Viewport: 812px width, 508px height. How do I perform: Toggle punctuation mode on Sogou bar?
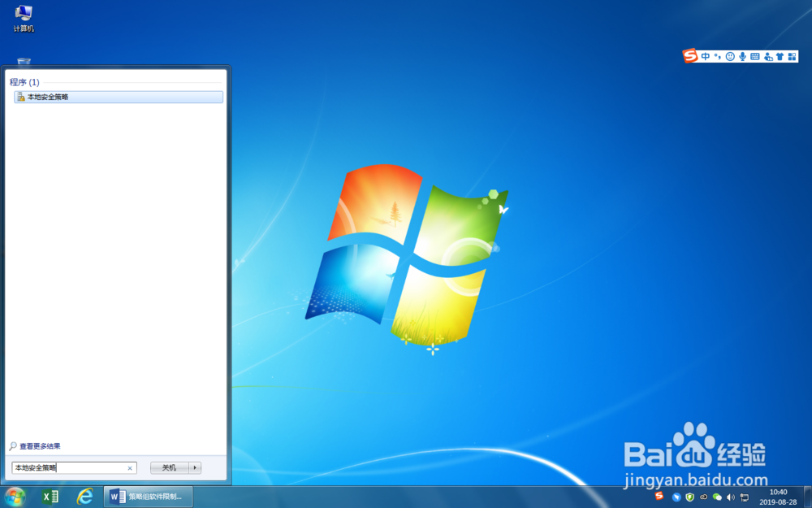pyautogui.click(x=718, y=57)
